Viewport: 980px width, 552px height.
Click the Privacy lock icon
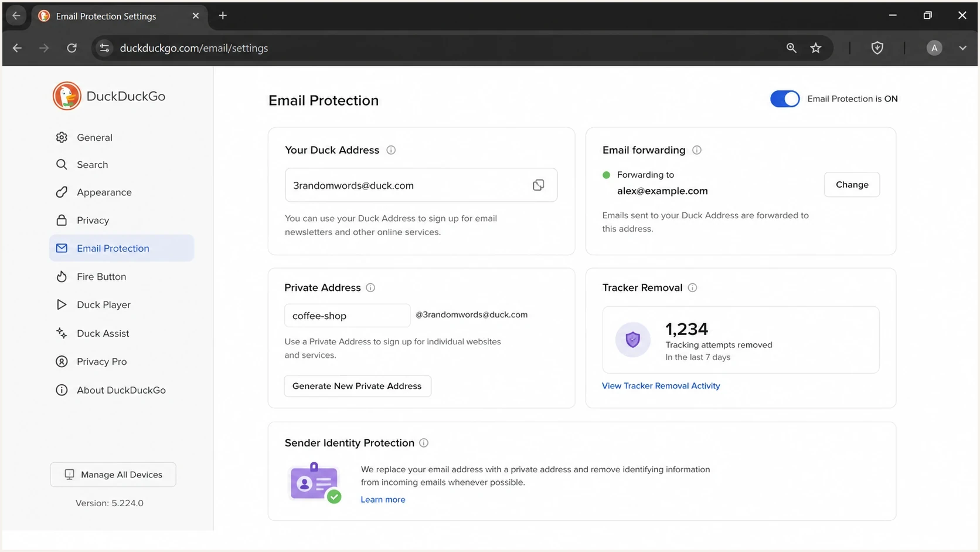pyautogui.click(x=62, y=220)
